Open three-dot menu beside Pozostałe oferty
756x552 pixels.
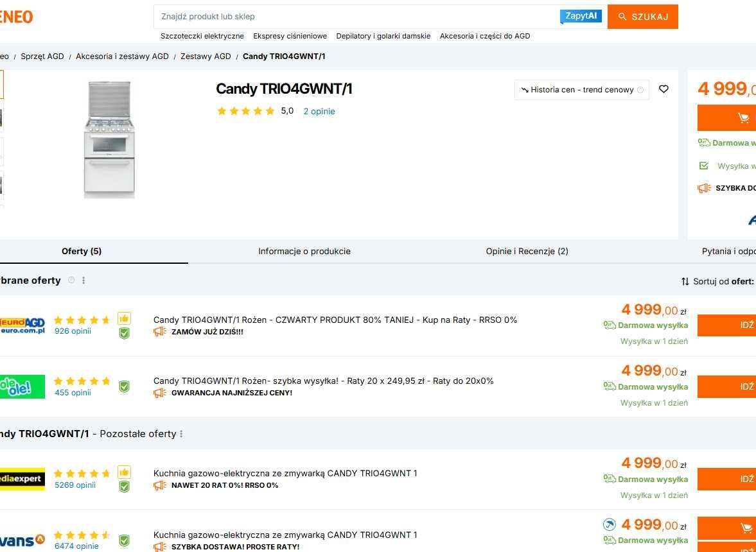coord(181,434)
